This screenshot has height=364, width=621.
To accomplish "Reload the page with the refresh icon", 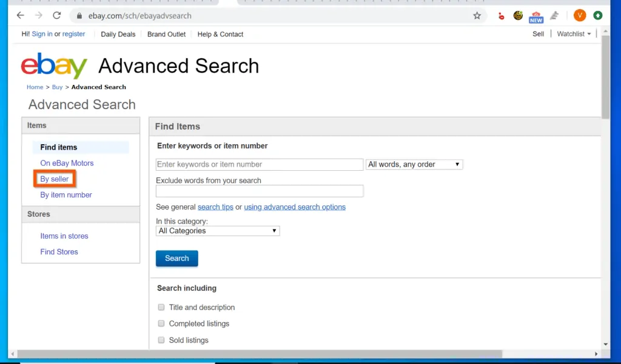I will pyautogui.click(x=56, y=15).
